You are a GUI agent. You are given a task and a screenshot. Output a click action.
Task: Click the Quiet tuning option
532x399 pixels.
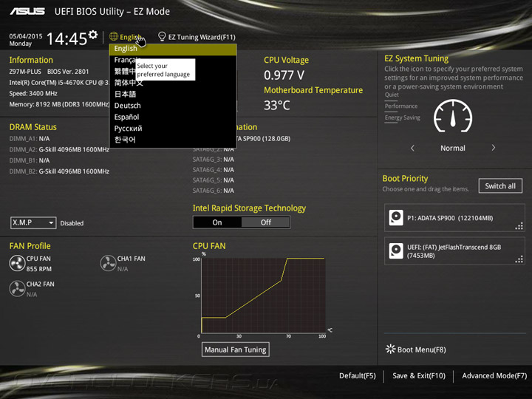coord(392,95)
